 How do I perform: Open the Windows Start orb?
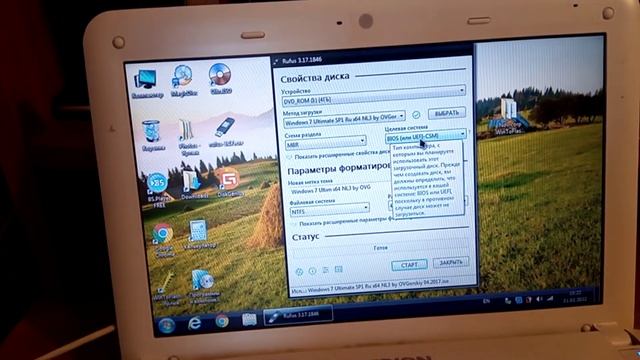tap(167, 325)
